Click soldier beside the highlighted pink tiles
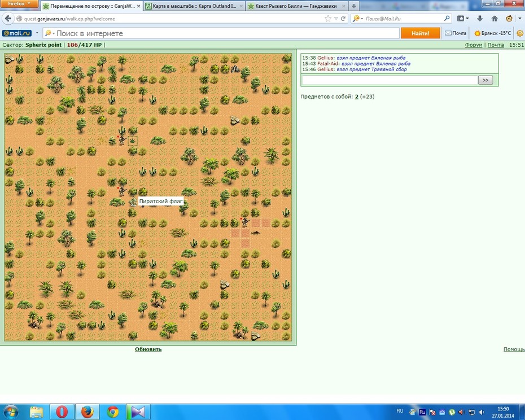525x420 pixels. tap(245, 222)
